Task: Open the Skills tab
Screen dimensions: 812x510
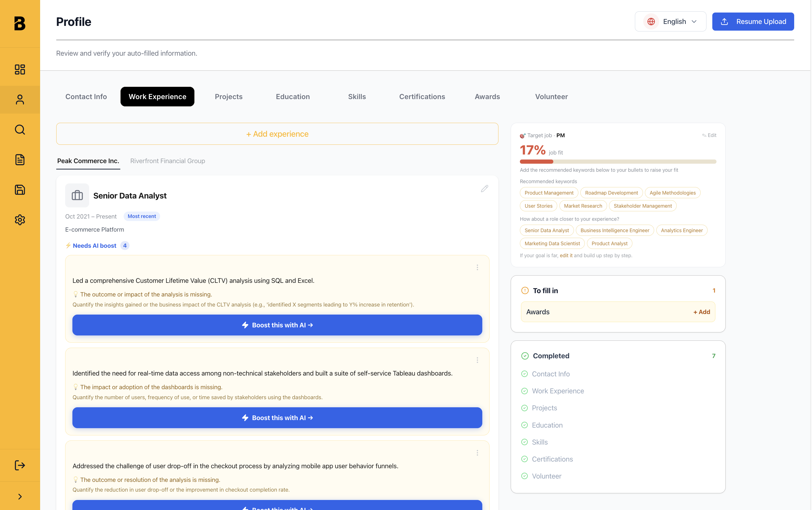Action: (357, 96)
